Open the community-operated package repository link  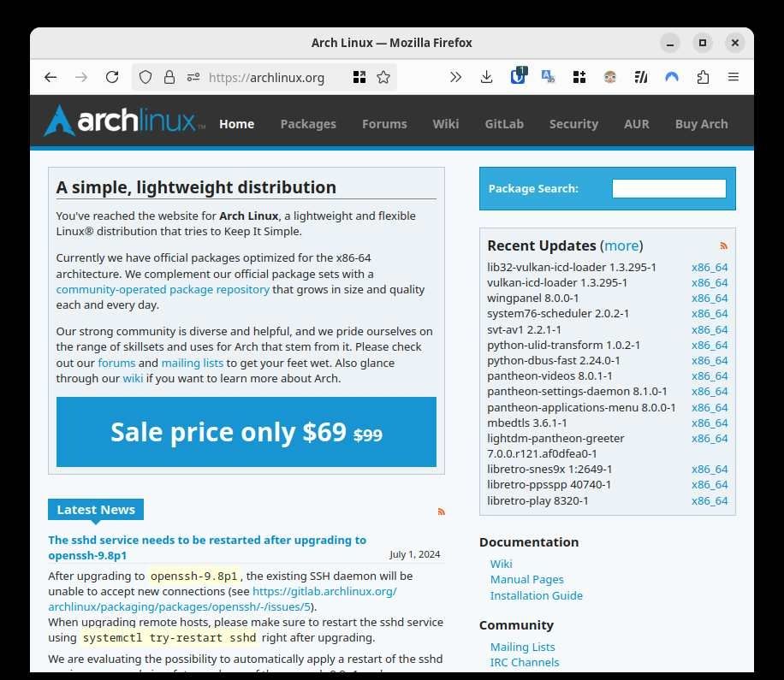pos(163,289)
